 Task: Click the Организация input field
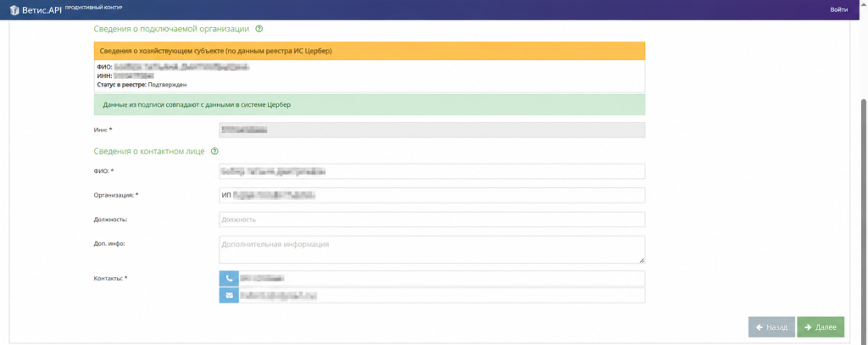coord(431,196)
